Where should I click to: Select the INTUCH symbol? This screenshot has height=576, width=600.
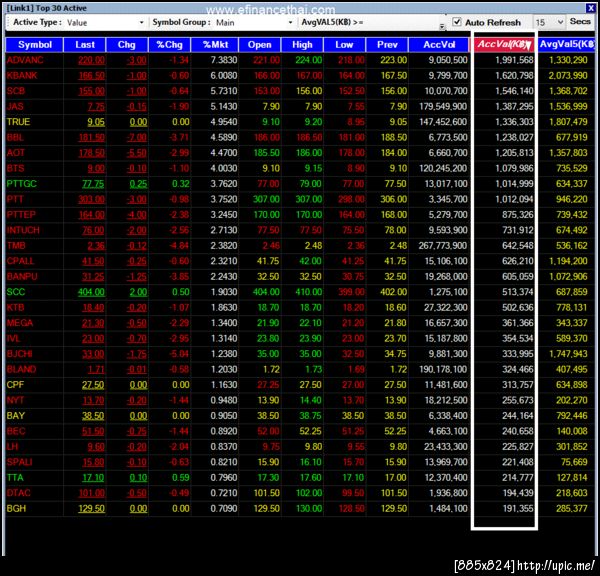tap(23, 230)
